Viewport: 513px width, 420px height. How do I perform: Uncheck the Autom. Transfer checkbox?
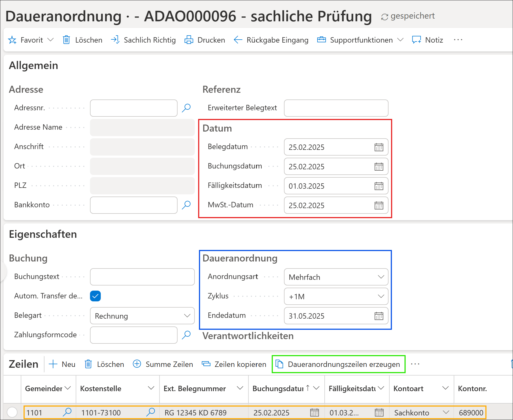(x=95, y=296)
